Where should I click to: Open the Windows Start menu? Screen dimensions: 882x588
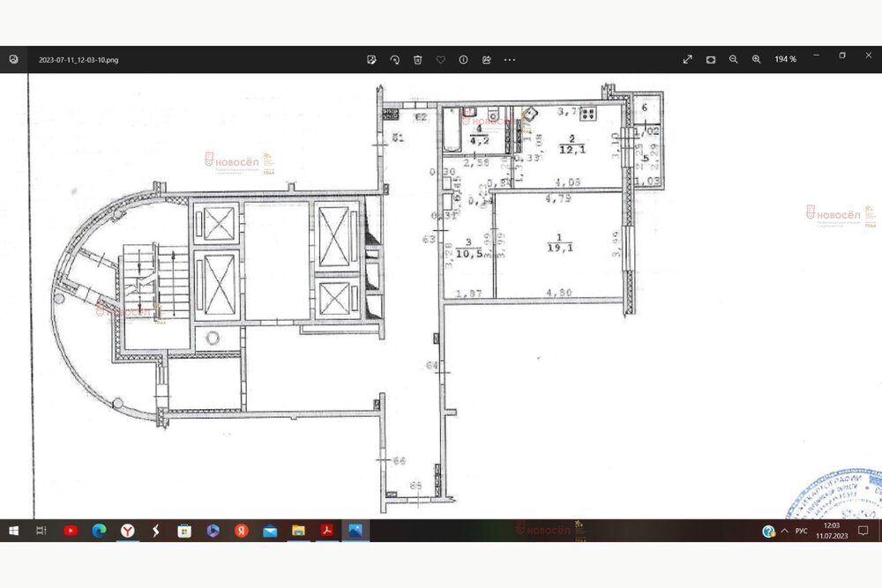[13, 531]
